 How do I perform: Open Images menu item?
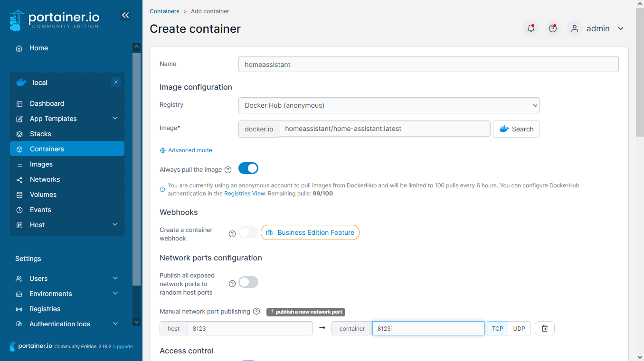point(67,164)
